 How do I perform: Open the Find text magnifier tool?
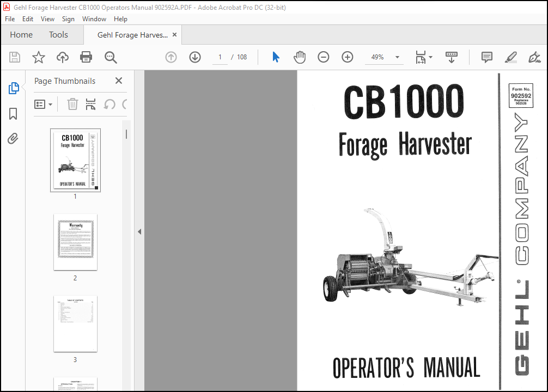click(x=111, y=57)
